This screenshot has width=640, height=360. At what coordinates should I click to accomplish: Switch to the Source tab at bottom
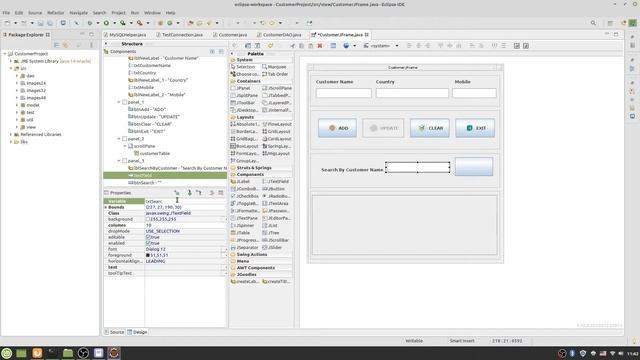click(114, 332)
